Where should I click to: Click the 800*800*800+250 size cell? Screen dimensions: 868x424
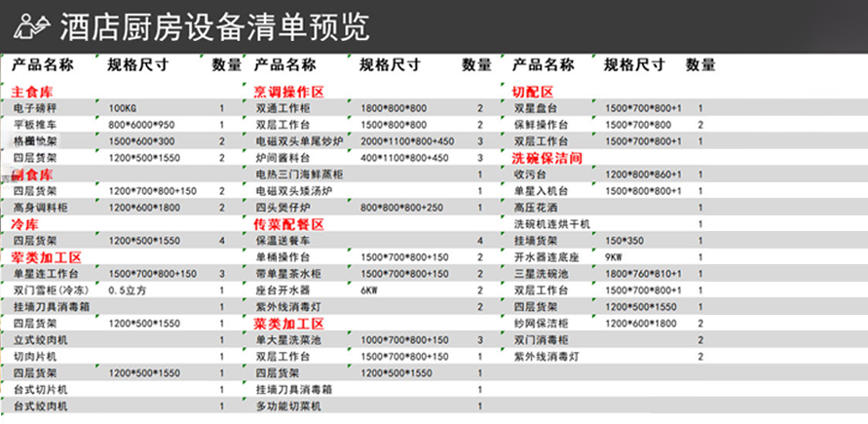coord(402,209)
